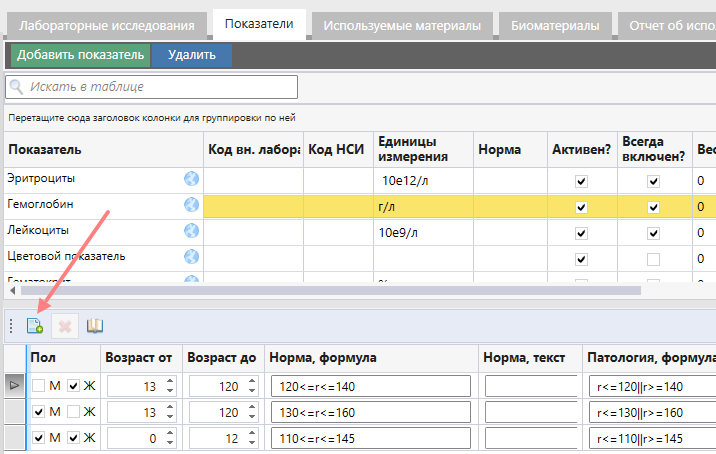Increase Возраст от value in first row
Screen dimensions: 716x454
coord(169,380)
